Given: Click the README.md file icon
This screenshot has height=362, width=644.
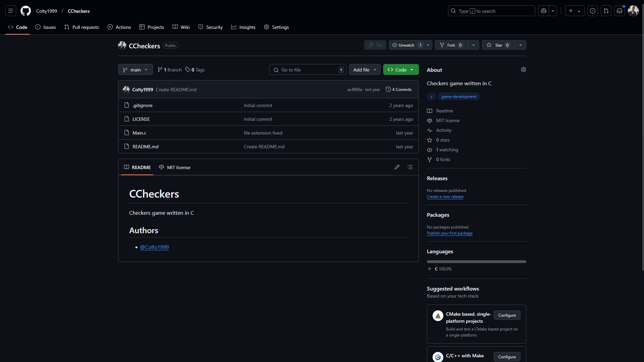Looking at the screenshot, I should point(127,146).
